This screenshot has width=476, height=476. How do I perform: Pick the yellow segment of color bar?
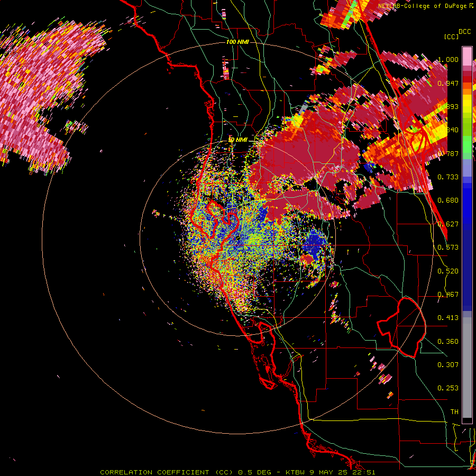pyautogui.click(x=467, y=103)
